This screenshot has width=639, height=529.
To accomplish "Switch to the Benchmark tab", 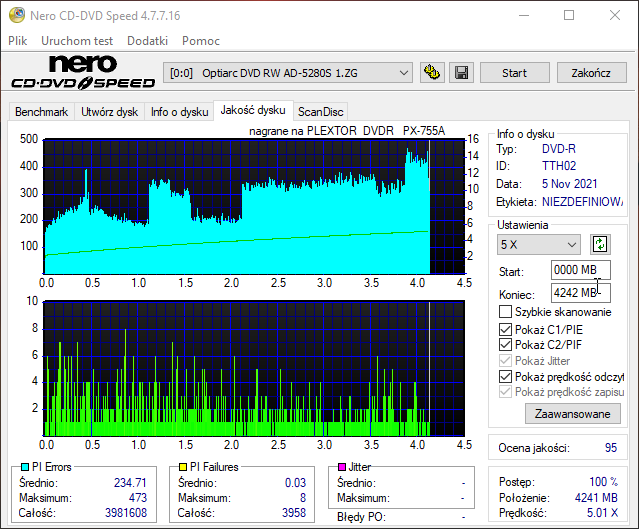I will click(42, 112).
